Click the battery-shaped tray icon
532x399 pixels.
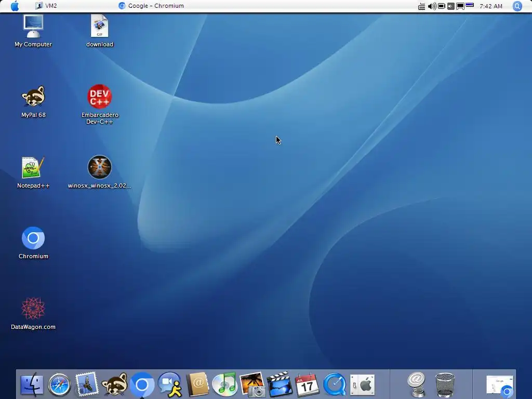[442, 6]
